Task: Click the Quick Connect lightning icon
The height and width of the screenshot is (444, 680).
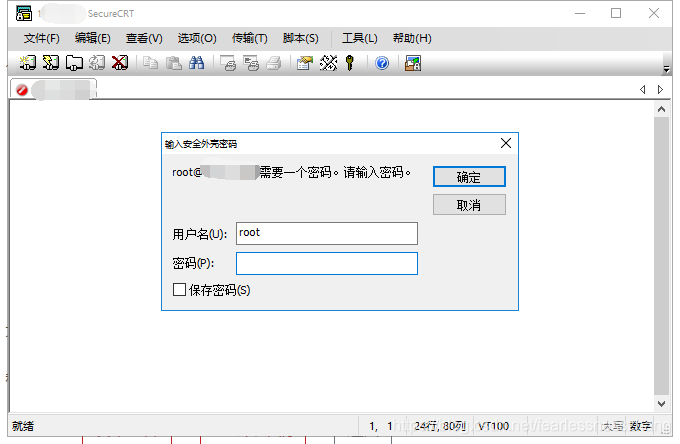Action: (x=51, y=63)
